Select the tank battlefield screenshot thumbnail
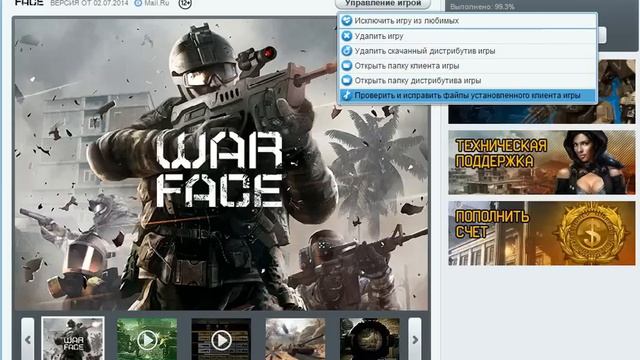 [x=296, y=339]
